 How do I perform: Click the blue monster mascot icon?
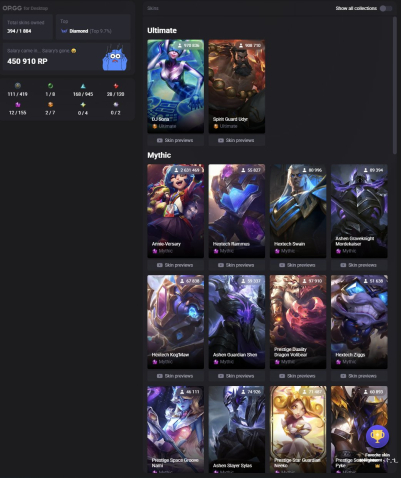click(115, 59)
